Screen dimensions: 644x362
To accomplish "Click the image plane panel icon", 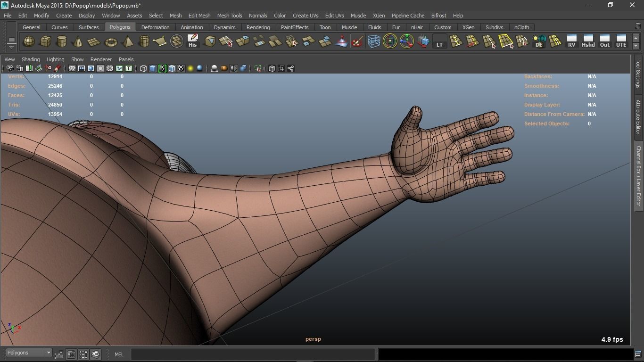I will [38, 69].
